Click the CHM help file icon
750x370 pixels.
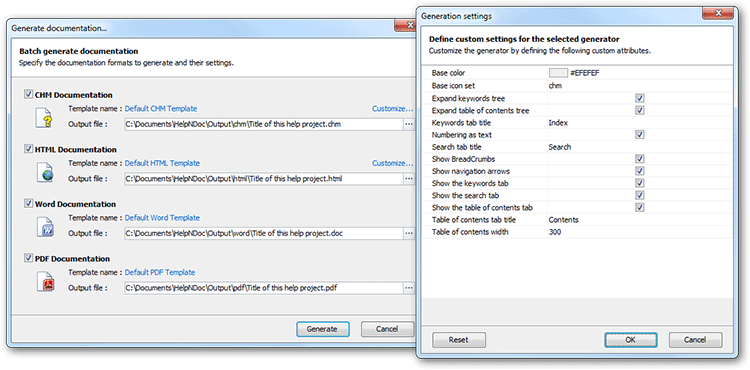click(x=44, y=118)
